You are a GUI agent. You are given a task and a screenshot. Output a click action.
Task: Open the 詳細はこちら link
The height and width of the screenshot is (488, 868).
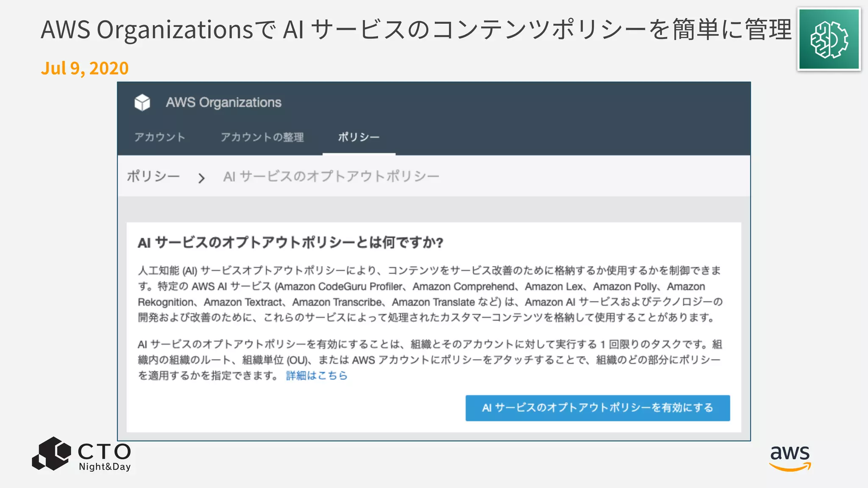[317, 375]
